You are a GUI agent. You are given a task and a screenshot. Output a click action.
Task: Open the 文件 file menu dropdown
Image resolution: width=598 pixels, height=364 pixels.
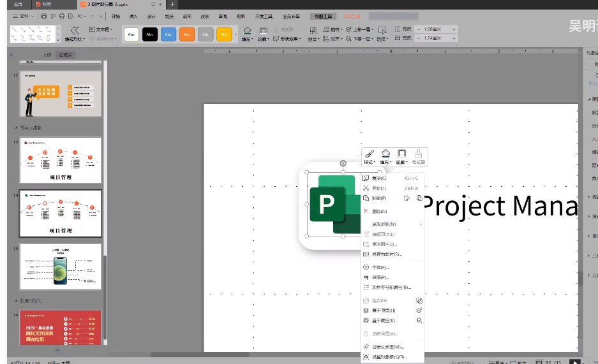tap(24, 16)
